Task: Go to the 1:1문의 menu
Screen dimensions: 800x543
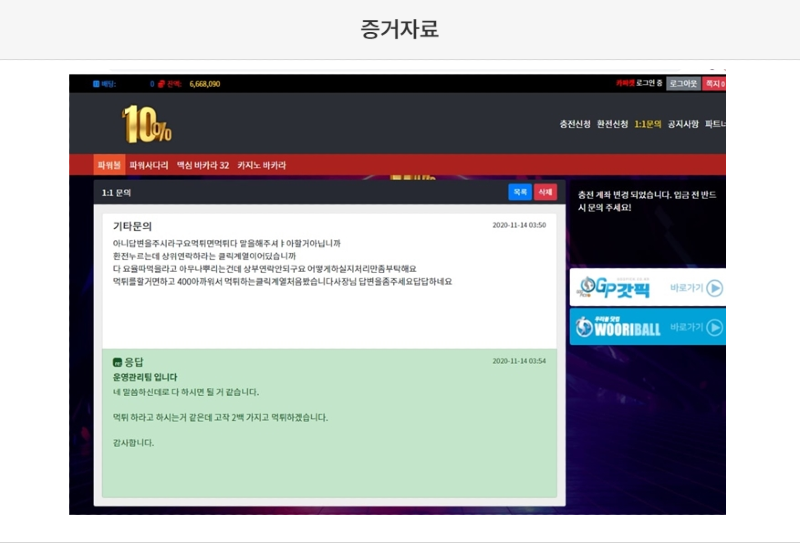Action: (648, 124)
